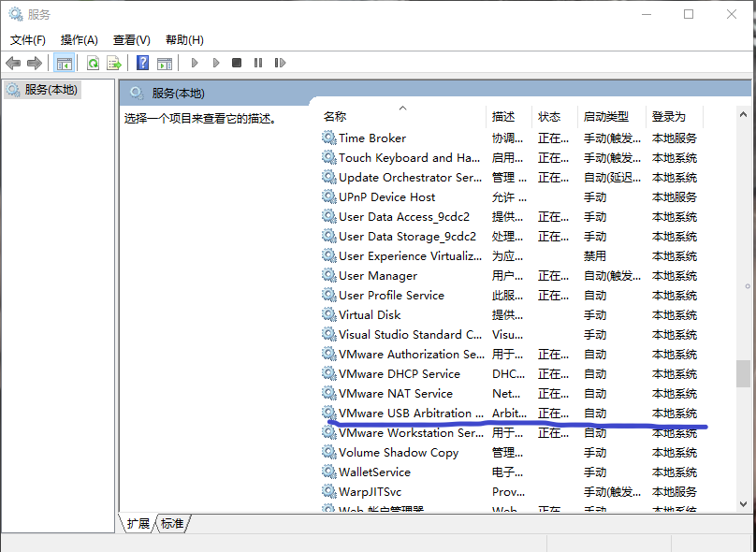Switch to the 标准 tab
Viewport: 756px width, 552px height.
coord(171,524)
